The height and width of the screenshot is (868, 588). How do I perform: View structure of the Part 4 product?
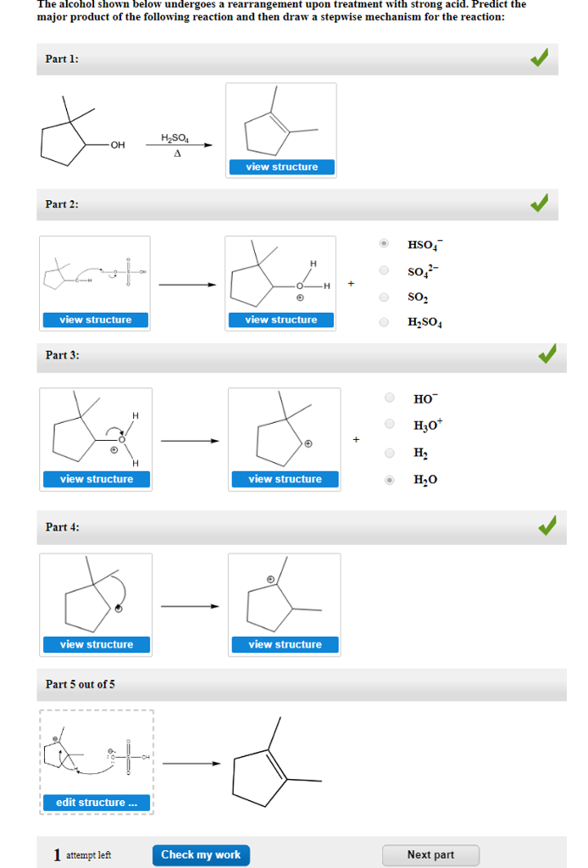(284, 644)
